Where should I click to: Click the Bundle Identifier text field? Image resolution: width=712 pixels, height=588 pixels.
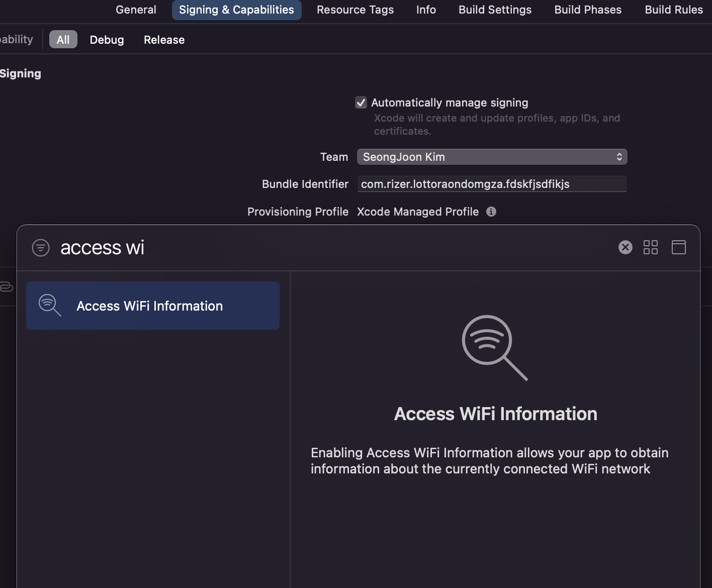(x=492, y=184)
